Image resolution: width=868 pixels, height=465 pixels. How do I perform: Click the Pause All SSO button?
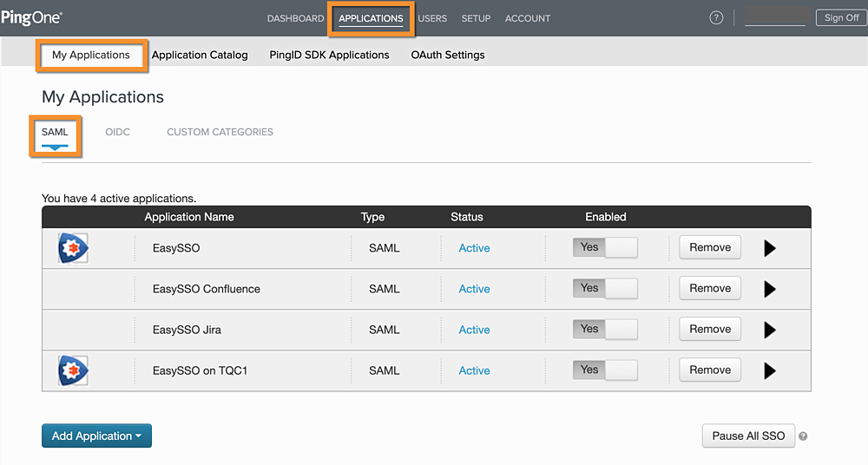point(748,436)
